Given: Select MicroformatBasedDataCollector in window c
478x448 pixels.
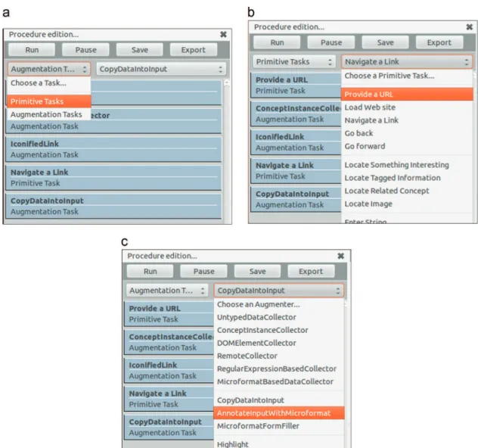Looking at the screenshot, I should click(279, 381).
